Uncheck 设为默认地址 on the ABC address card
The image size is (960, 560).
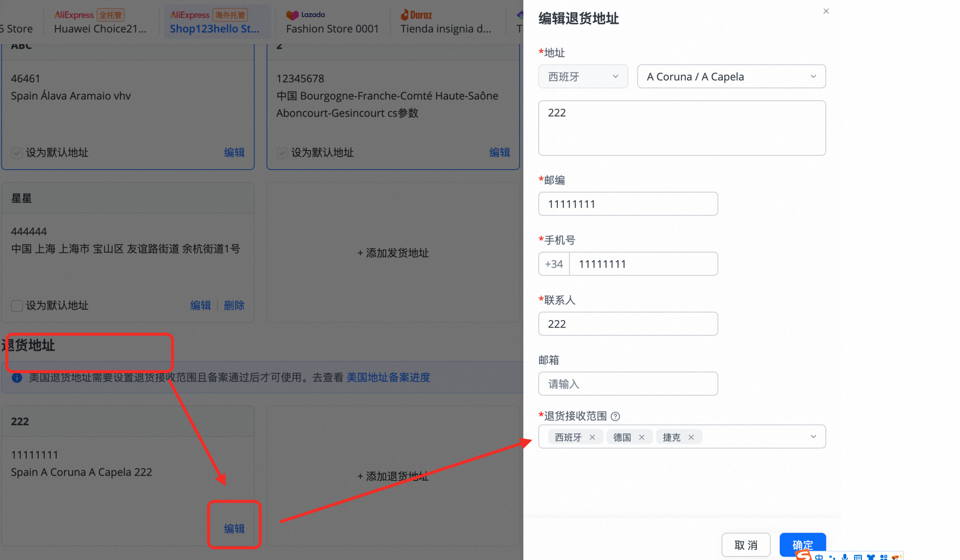point(17,153)
